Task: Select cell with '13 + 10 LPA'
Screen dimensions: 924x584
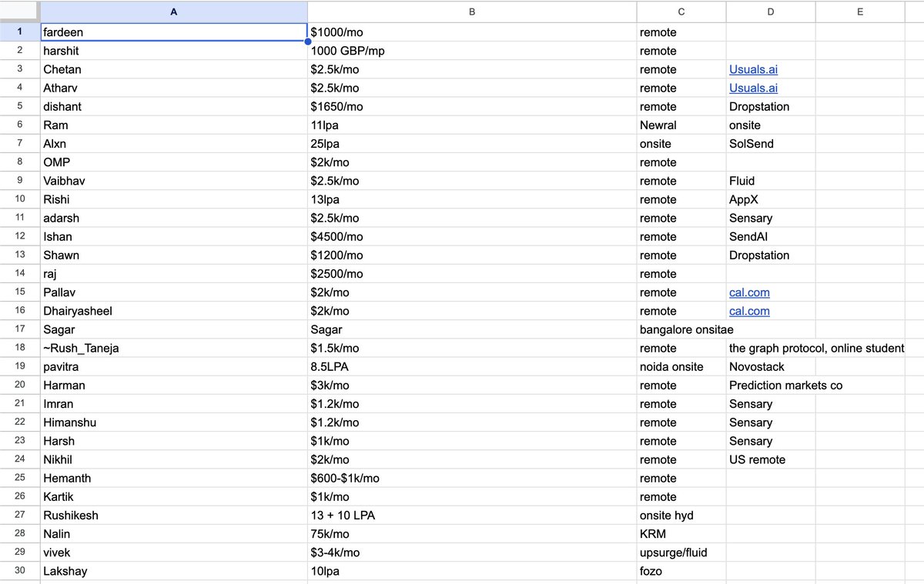Action: click(472, 516)
